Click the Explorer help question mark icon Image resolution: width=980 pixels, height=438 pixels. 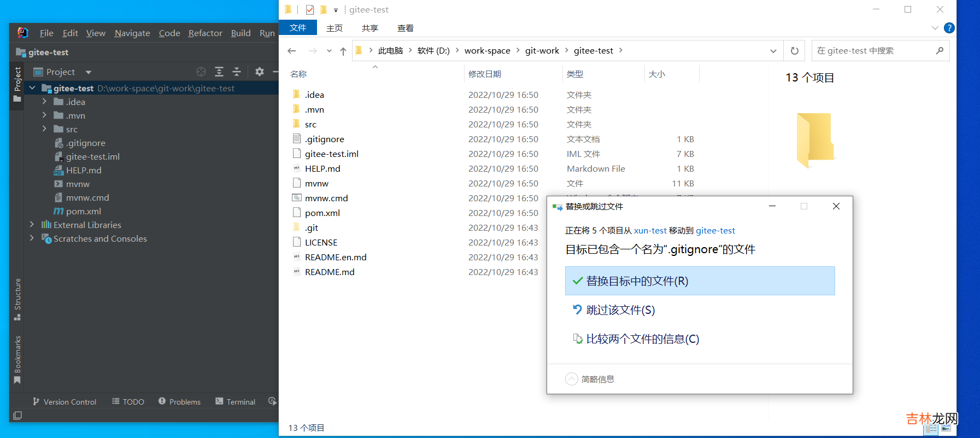pyautogui.click(x=949, y=28)
